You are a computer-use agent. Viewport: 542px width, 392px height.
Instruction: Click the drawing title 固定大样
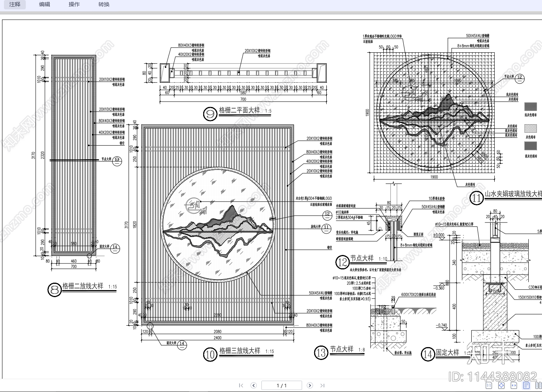(448, 352)
